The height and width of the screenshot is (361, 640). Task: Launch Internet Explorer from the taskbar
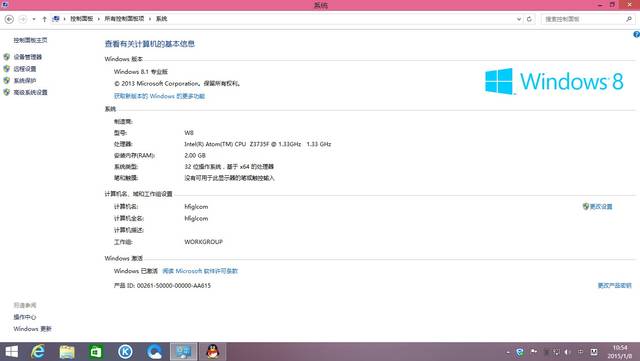38,352
